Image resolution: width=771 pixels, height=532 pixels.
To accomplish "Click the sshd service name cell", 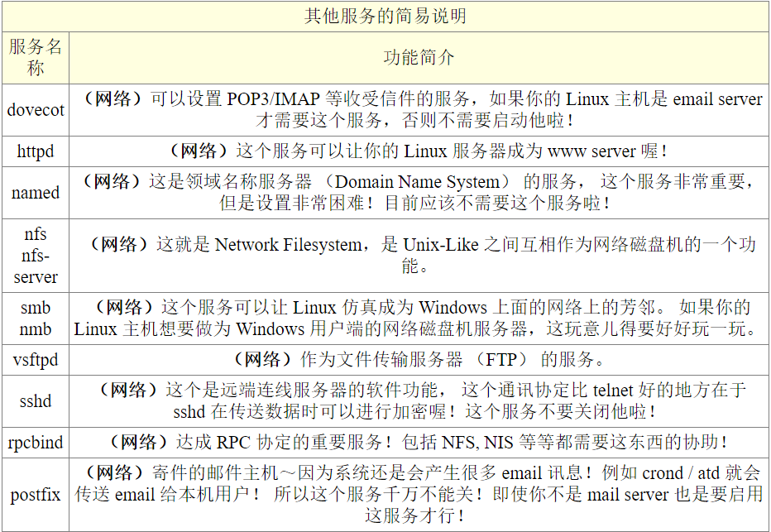I will 36,401.
